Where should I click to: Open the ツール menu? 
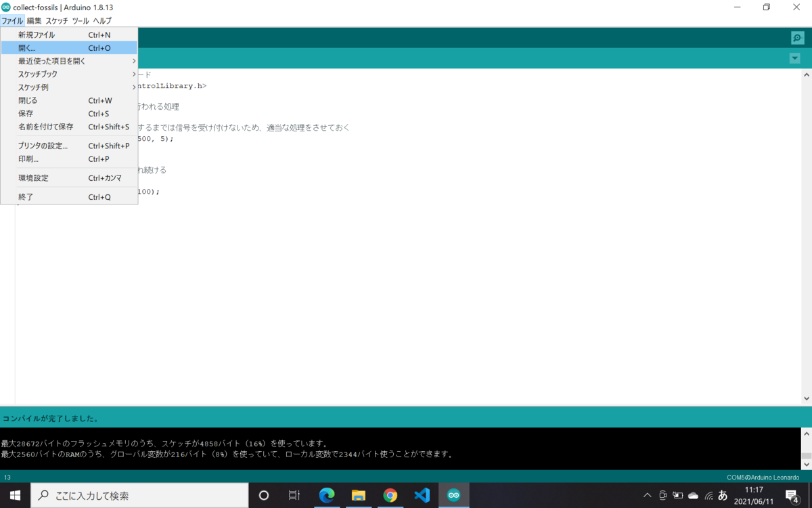[81, 21]
